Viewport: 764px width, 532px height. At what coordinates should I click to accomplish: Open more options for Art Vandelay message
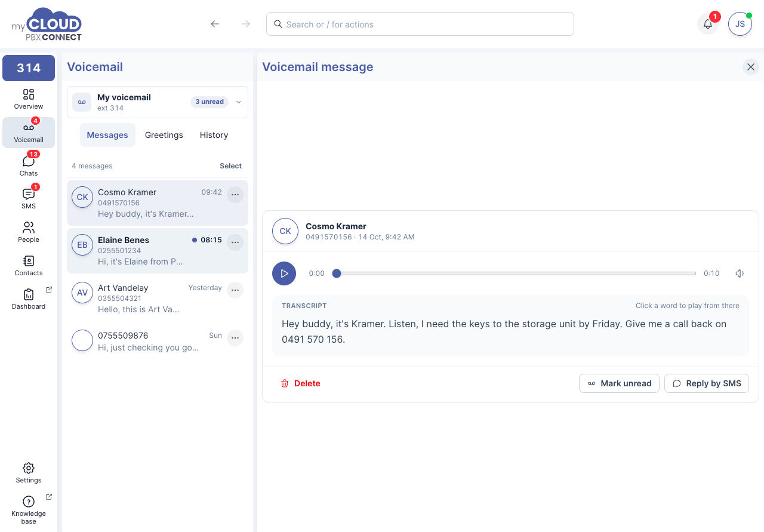pos(235,290)
